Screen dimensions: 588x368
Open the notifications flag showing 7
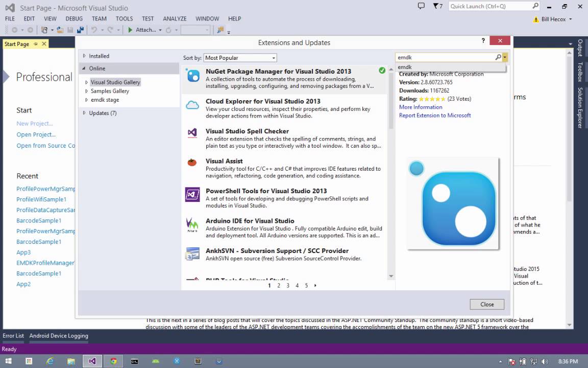(437, 6)
